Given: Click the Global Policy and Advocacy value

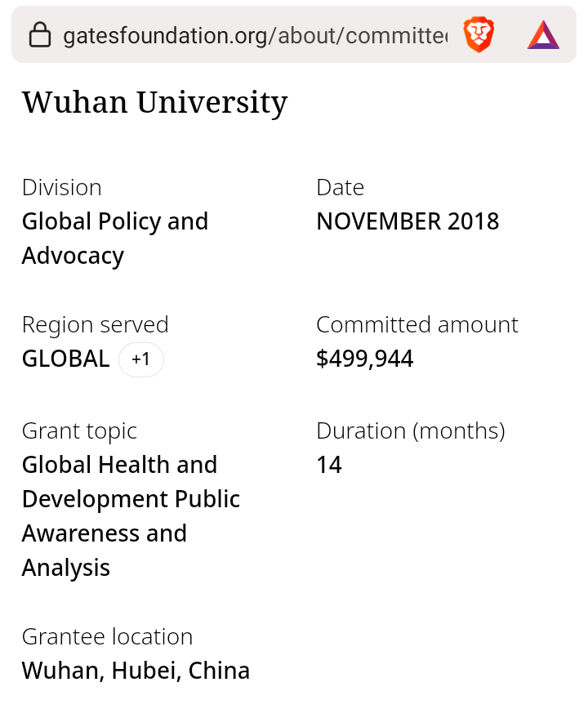Looking at the screenshot, I should [x=115, y=239].
